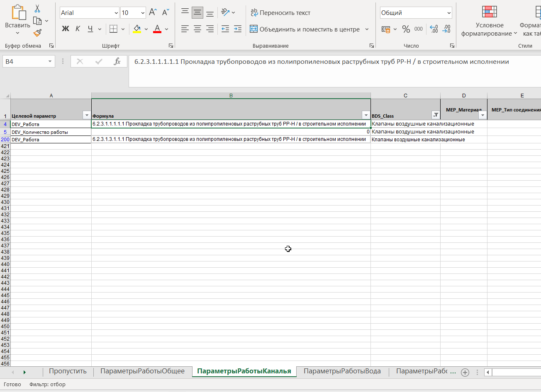Screen dimensions: 541x392
Task: Open the Общий number format dropdown
Action: tap(449, 13)
